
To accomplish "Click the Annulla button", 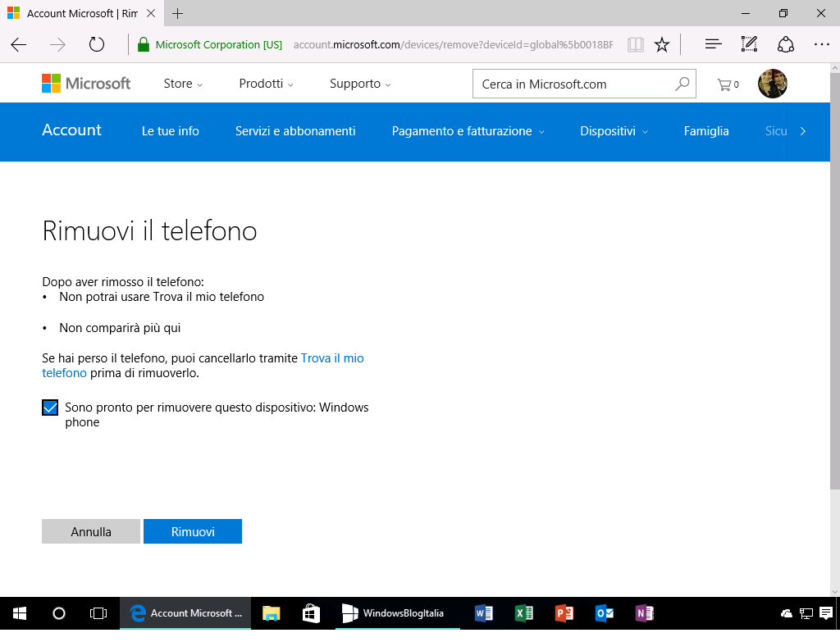I will pos(91,531).
